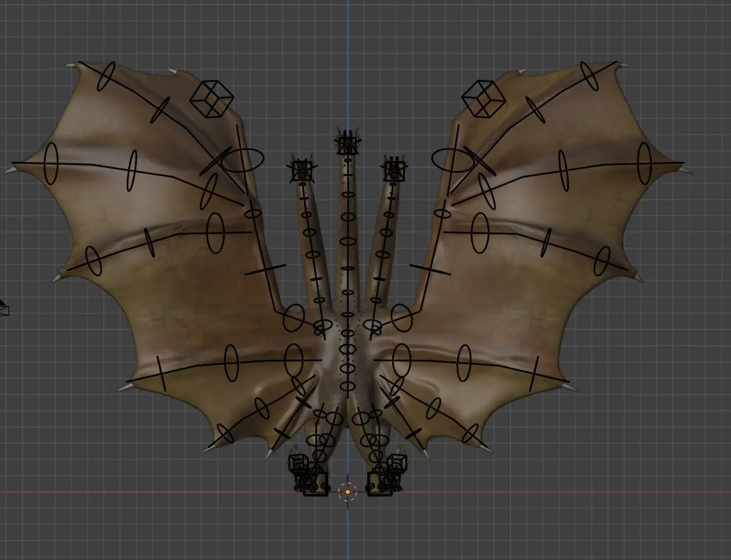The image size is (731, 560).
Task: Select the large square controller at left foot
Action: coord(316,484)
